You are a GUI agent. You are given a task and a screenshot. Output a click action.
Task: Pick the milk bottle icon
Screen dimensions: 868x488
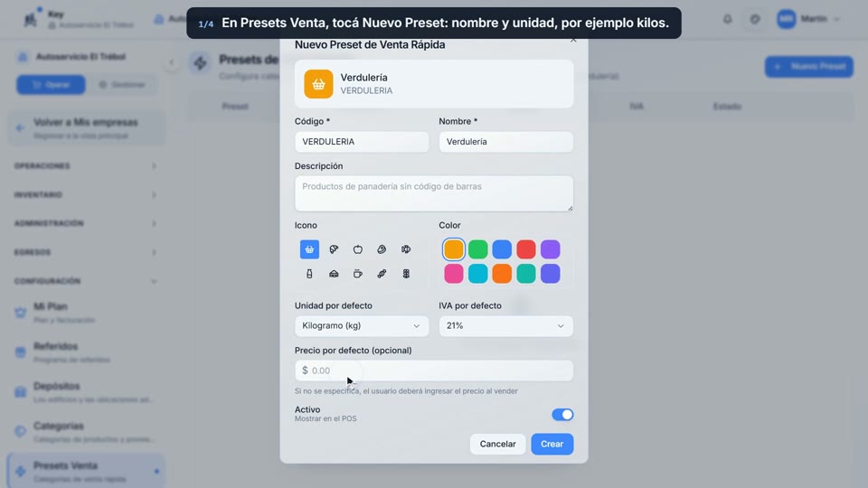tap(309, 274)
